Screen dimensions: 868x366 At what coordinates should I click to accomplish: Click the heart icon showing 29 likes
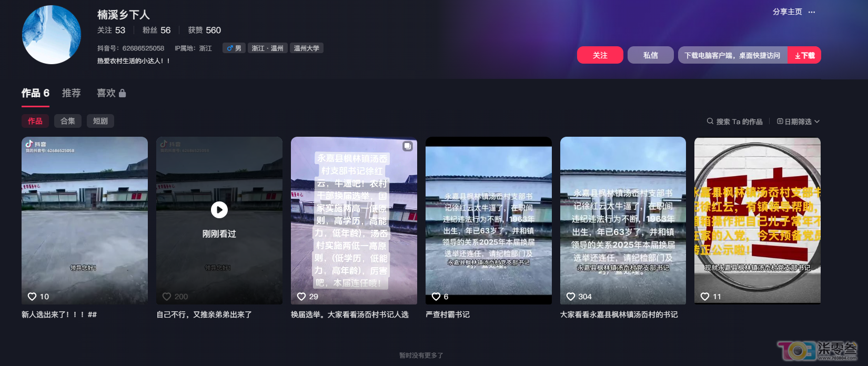pyautogui.click(x=301, y=297)
